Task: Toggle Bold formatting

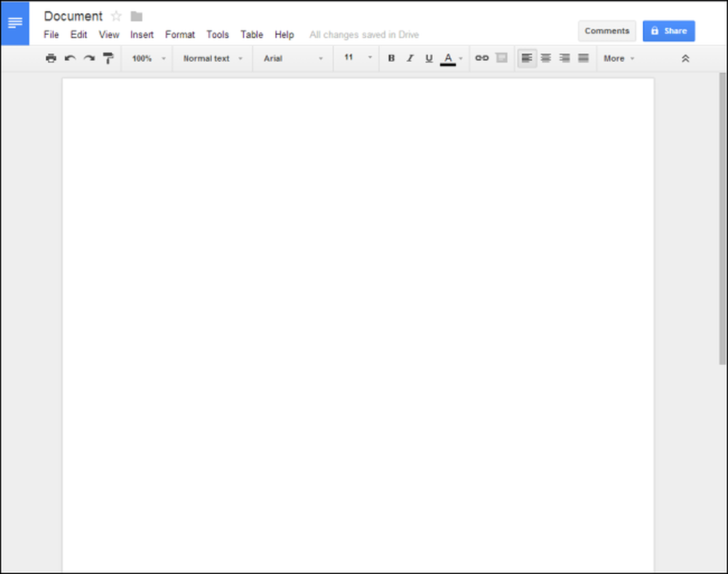Action: click(x=392, y=58)
